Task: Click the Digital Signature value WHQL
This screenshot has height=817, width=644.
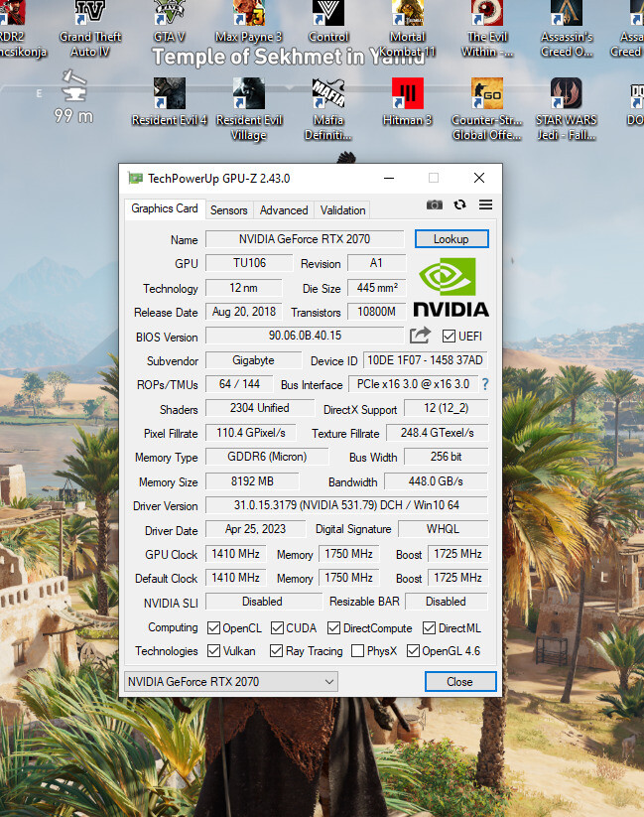Action: [x=443, y=529]
